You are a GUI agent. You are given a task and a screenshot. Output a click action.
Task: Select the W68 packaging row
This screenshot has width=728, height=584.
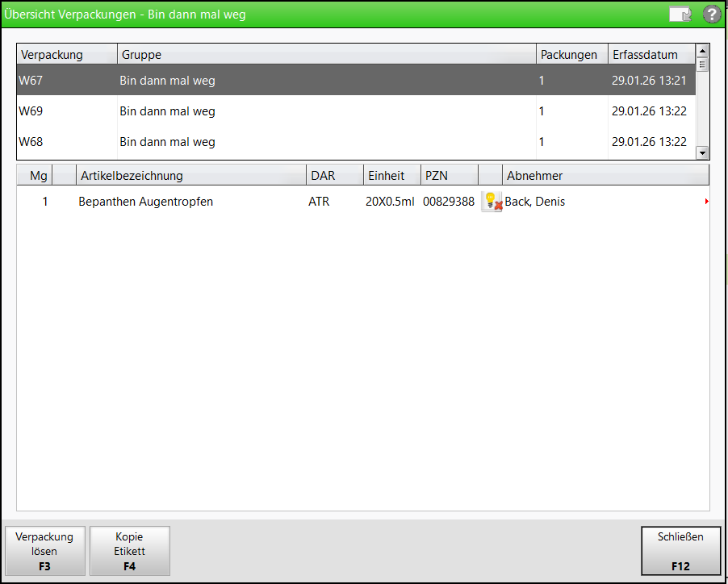click(x=274, y=142)
